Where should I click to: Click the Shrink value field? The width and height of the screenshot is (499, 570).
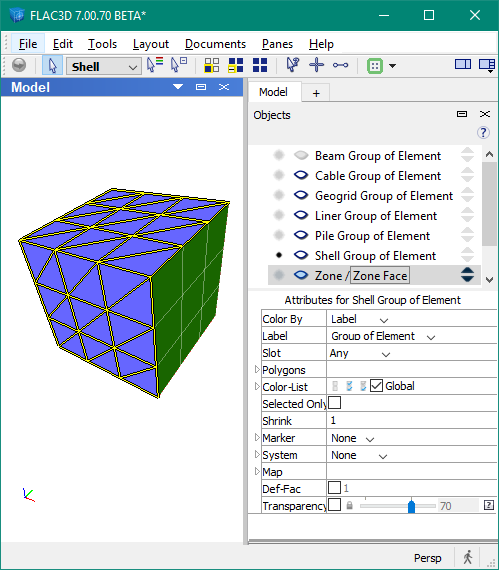(412, 420)
